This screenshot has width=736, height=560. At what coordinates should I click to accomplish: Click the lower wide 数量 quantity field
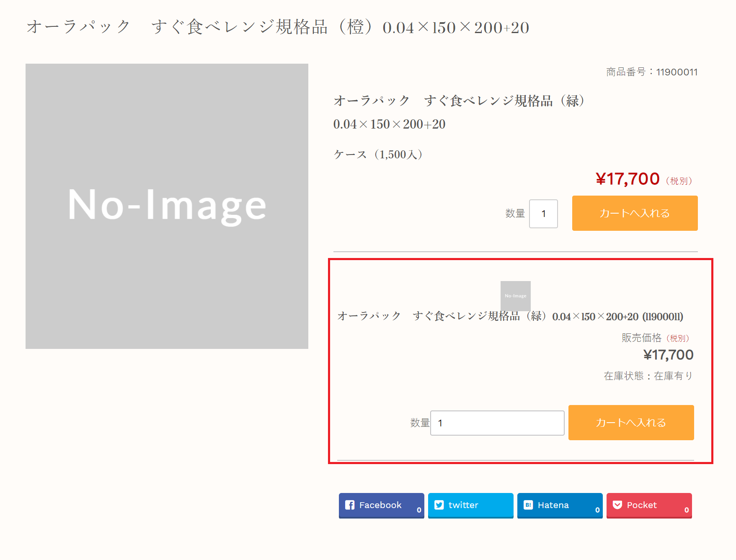tap(497, 423)
